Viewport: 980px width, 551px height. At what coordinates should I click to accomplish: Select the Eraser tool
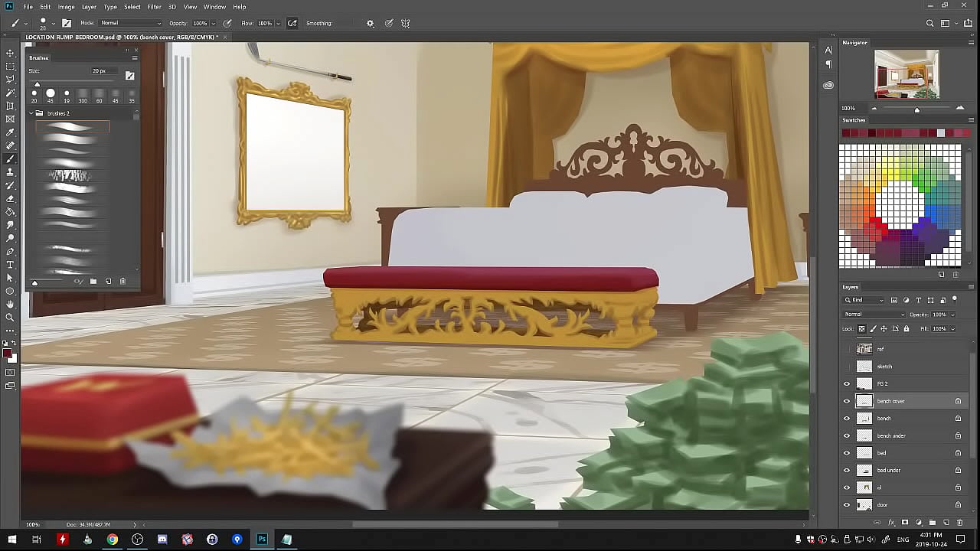click(11, 198)
